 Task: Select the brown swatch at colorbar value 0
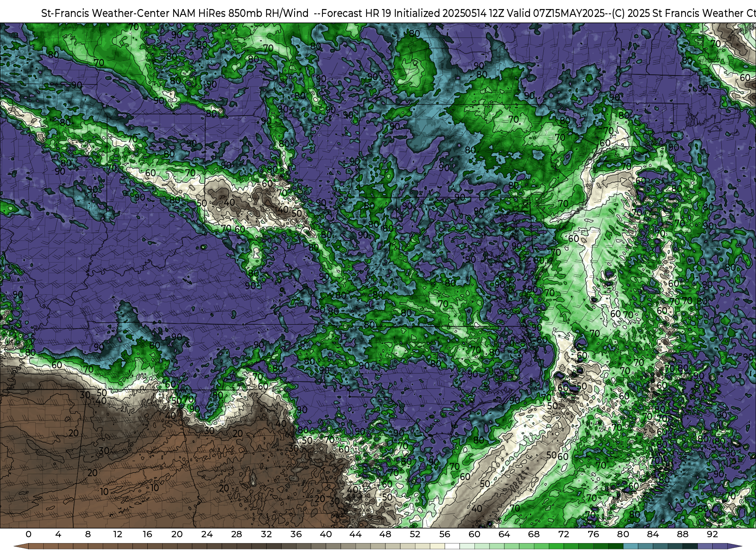tap(36, 546)
